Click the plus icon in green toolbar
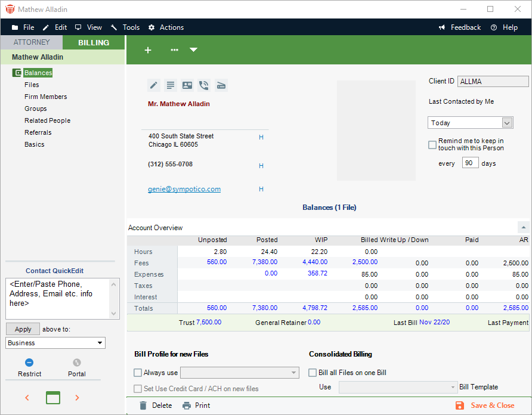 pyautogui.click(x=148, y=50)
